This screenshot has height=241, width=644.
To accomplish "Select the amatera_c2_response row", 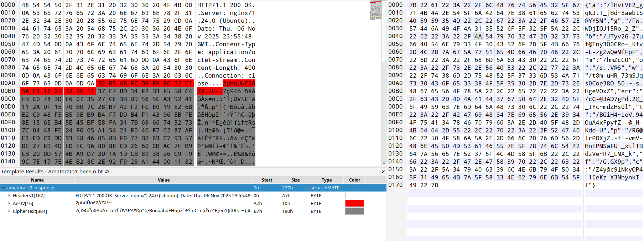I will coord(193,188).
